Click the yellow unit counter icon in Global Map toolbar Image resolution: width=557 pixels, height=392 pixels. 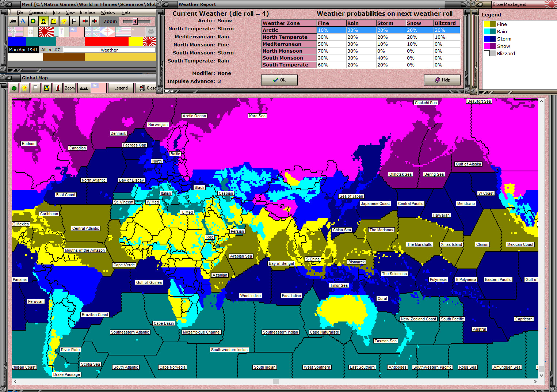(x=46, y=88)
